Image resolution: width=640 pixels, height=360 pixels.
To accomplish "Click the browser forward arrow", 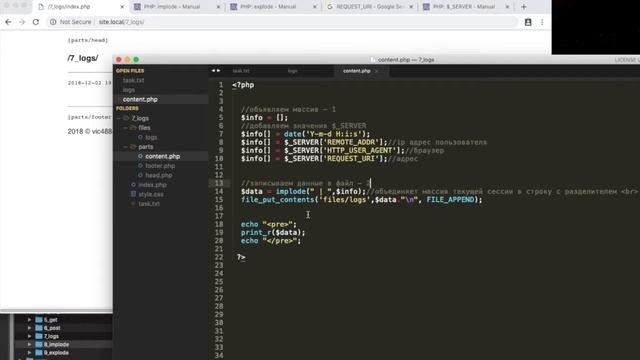I will (x=22, y=22).
